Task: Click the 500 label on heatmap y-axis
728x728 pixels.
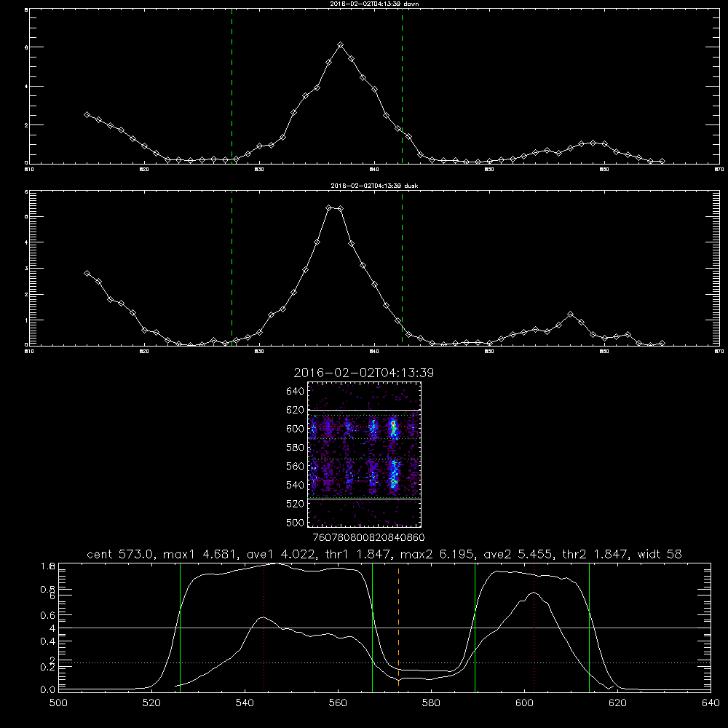Action: pyautogui.click(x=296, y=522)
